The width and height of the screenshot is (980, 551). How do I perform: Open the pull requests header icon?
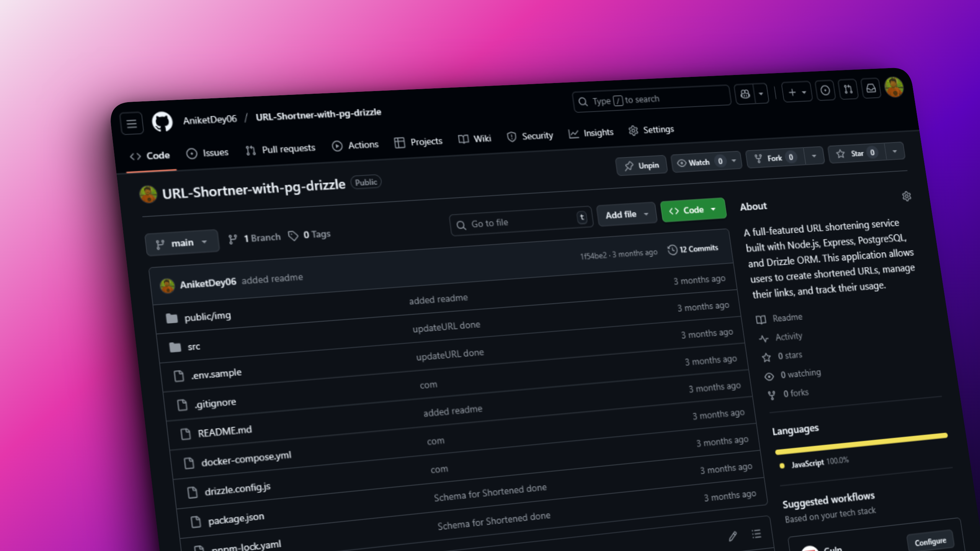(x=848, y=90)
